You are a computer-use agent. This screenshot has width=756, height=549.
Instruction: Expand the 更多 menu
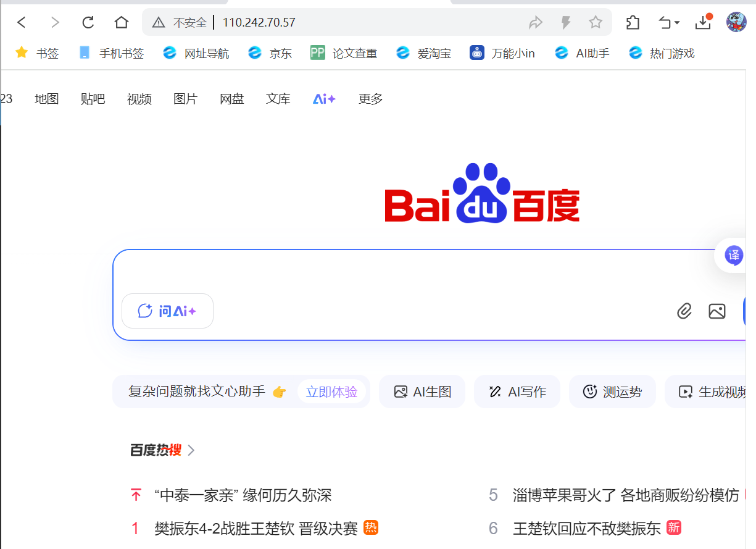[x=371, y=99]
